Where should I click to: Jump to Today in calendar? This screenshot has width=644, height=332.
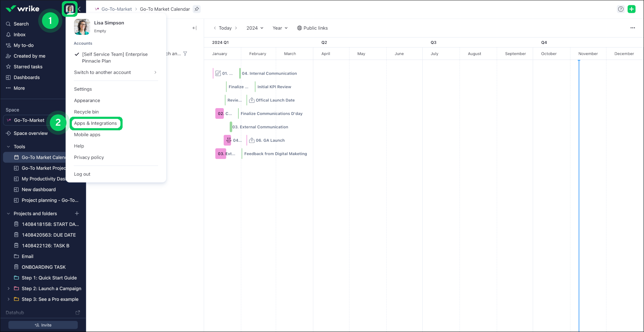225,28
